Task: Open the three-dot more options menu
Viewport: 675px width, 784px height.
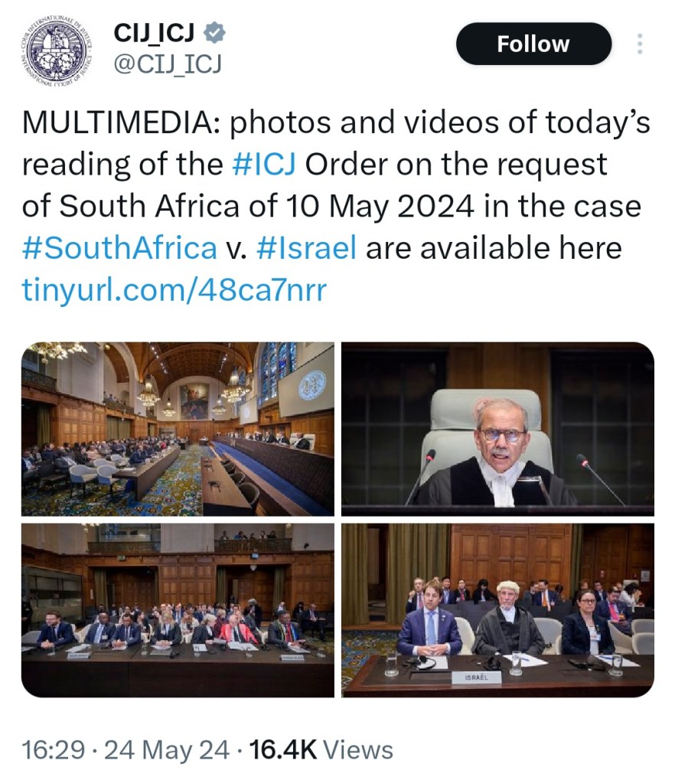Action: (640, 44)
